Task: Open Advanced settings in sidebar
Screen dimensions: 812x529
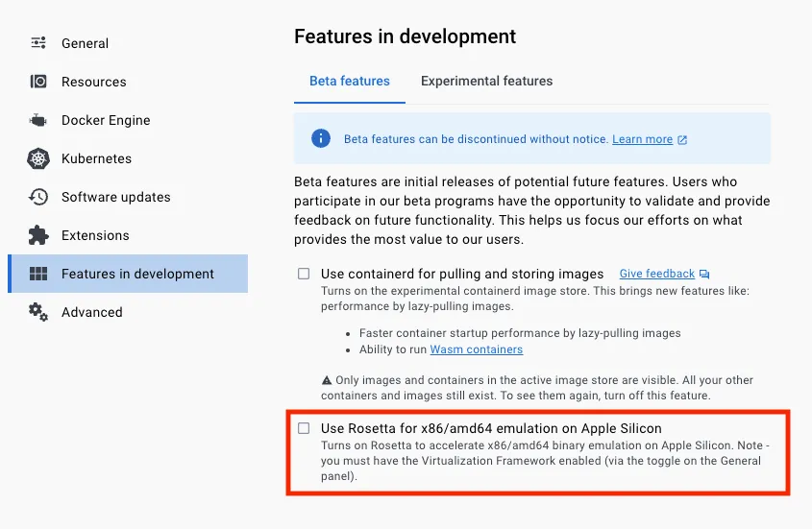Action: tap(128, 312)
